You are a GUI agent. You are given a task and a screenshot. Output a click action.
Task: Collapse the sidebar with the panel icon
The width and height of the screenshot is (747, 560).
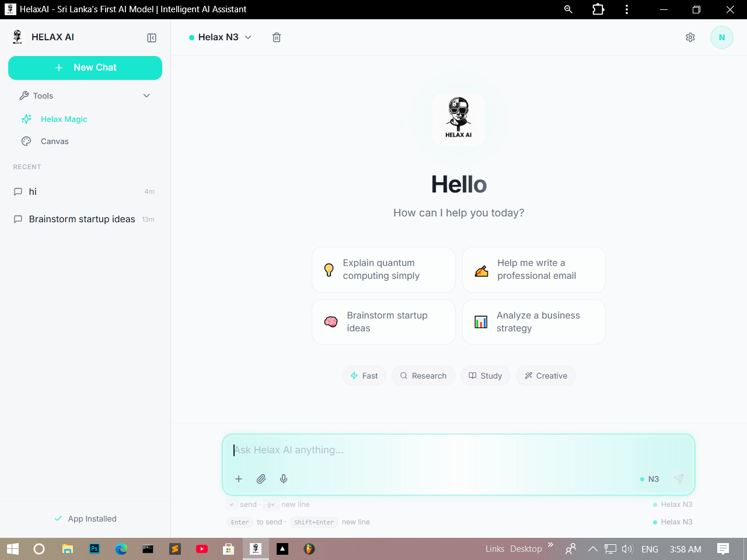(x=152, y=38)
